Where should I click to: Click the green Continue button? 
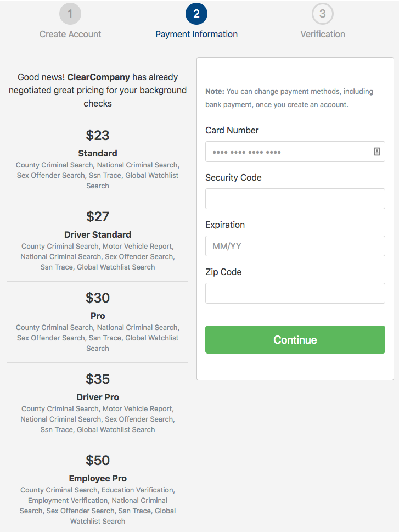coord(295,340)
